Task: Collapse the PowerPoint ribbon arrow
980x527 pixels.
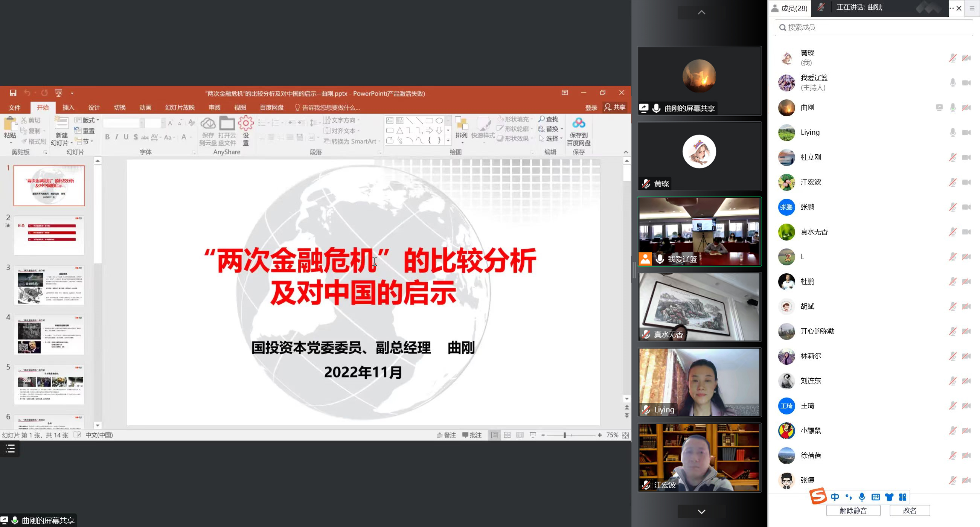Action: pos(626,152)
